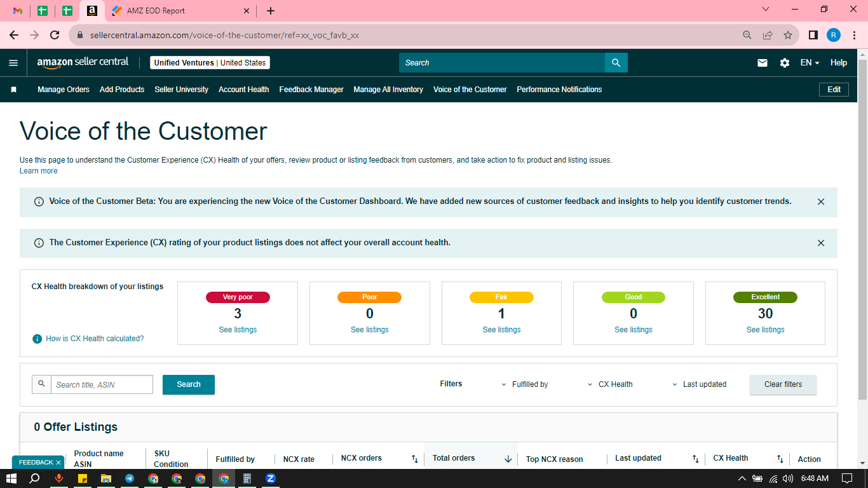This screenshot has width=868, height=488.
Task: Expand the CX Health filter
Action: point(611,384)
